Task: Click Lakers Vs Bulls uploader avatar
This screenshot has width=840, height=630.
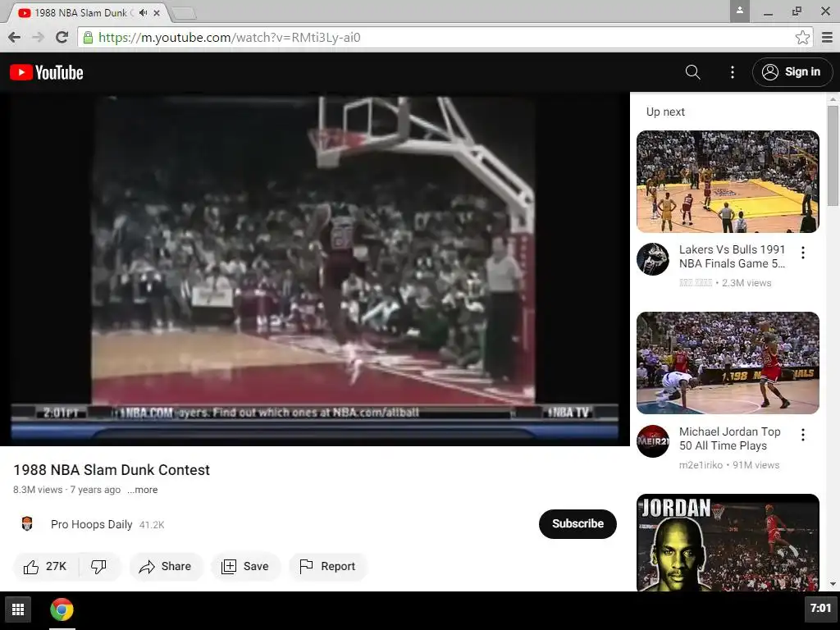Action: pos(652,259)
